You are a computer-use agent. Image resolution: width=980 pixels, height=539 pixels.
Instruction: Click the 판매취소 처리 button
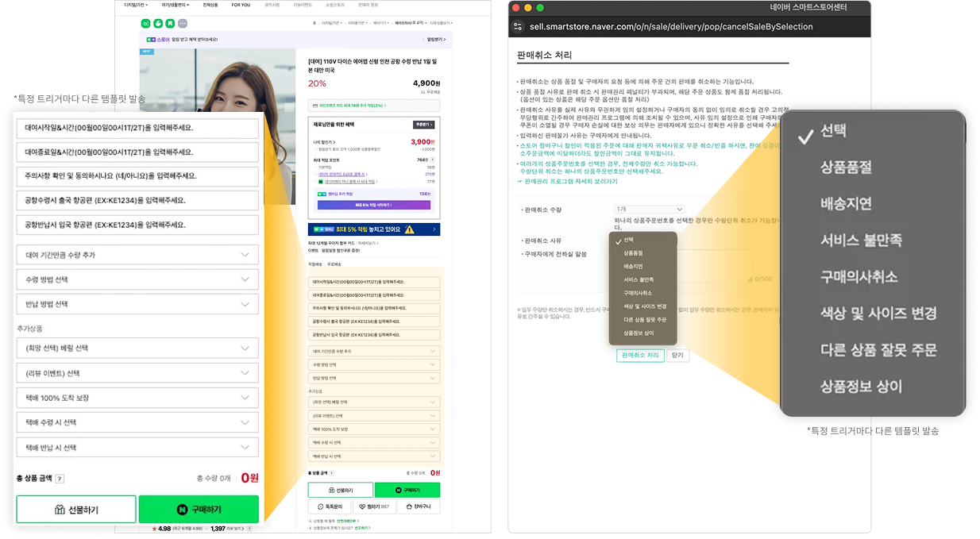coord(640,355)
